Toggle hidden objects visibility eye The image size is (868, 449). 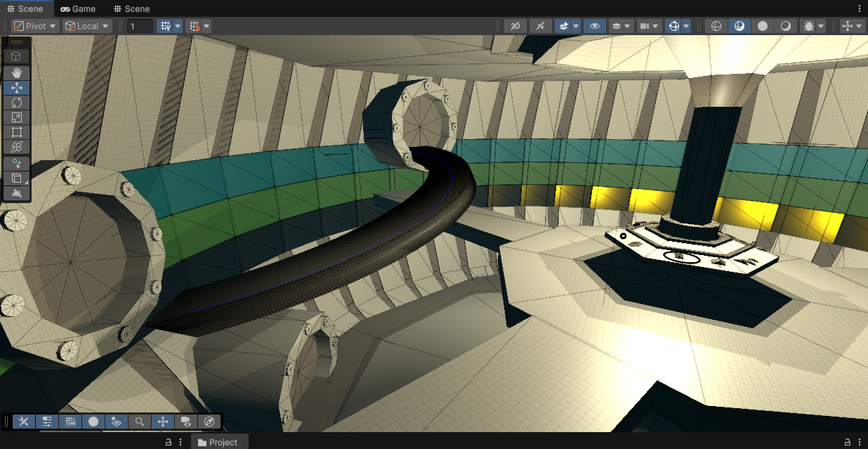(595, 26)
